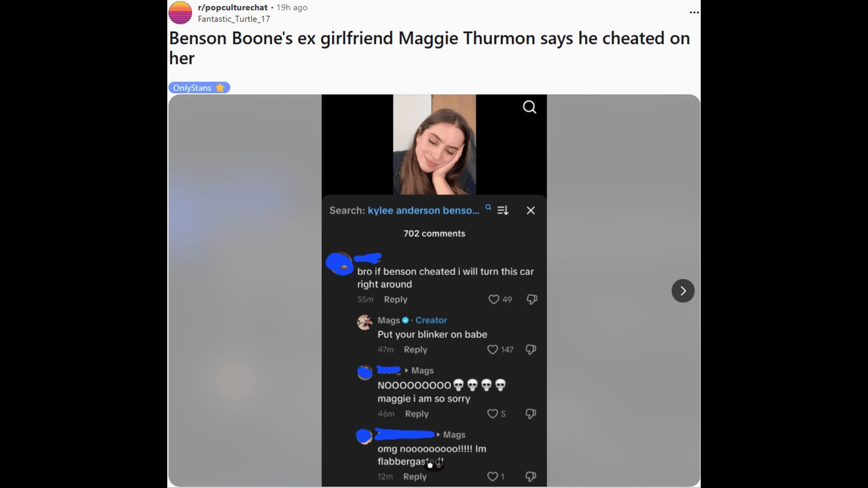The height and width of the screenshot is (488, 868).
Task: Click the kylee anderson search query text
Action: (x=424, y=210)
